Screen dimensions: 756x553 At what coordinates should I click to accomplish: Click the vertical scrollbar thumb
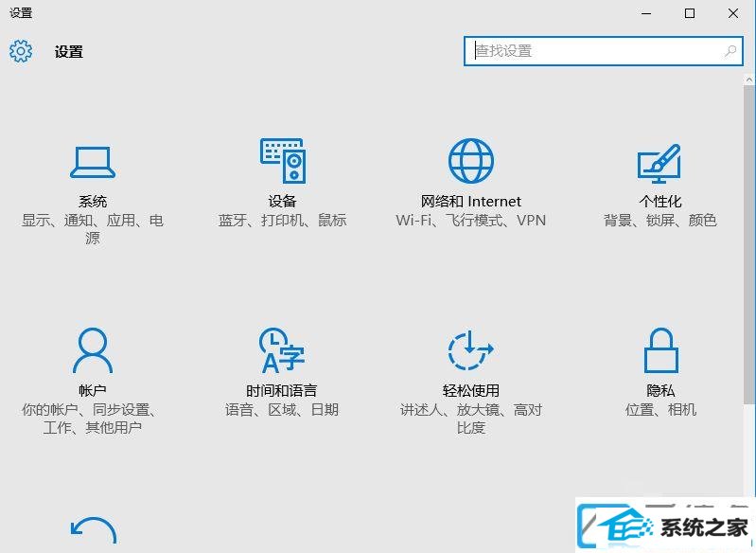pyautogui.click(x=749, y=244)
